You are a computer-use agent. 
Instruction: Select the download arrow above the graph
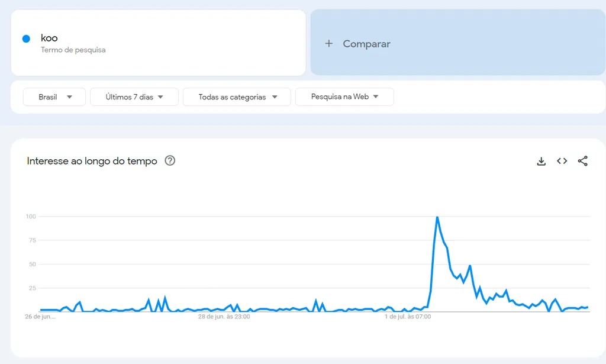[x=541, y=160]
